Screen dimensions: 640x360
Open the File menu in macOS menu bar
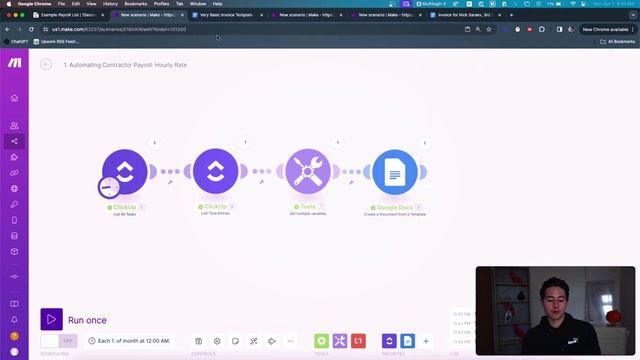click(x=61, y=4)
